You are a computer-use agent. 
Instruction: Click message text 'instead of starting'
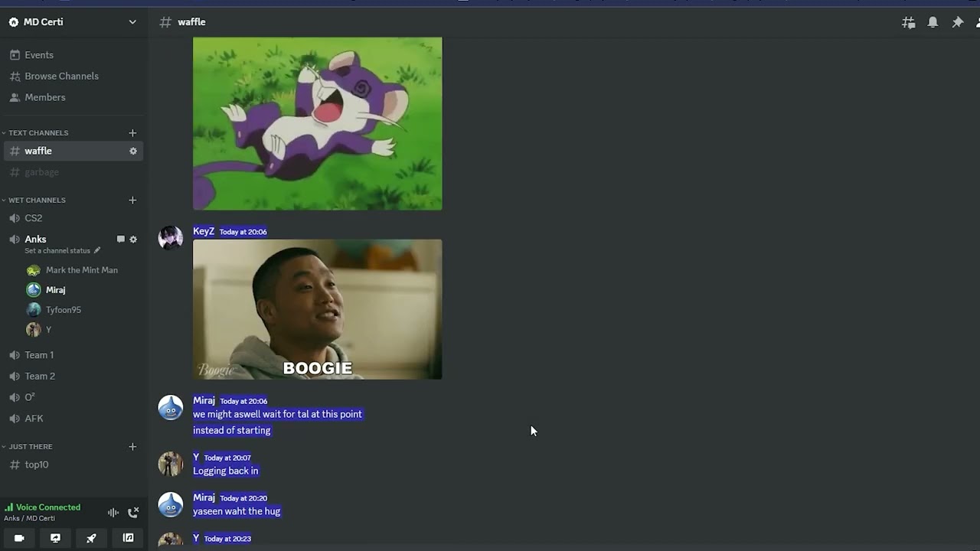(232, 430)
